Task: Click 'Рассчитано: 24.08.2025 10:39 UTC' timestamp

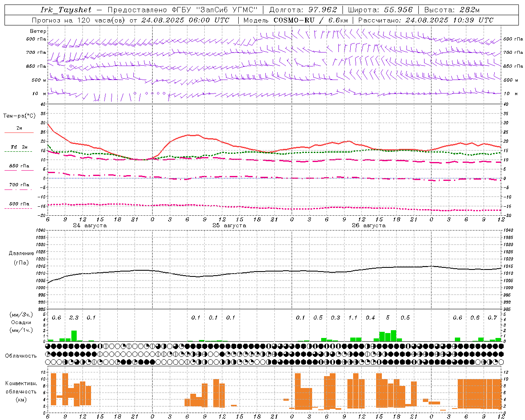Action: pyautogui.click(x=426, y=20)
